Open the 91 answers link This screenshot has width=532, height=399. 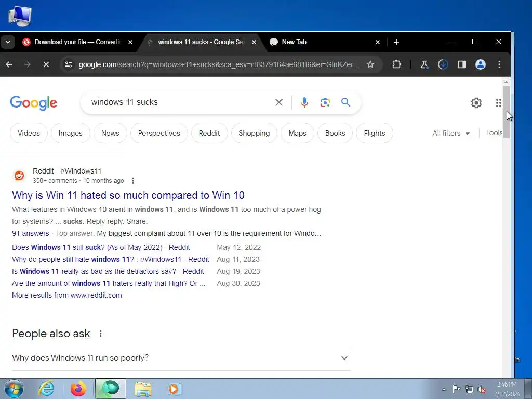(31, 233)
